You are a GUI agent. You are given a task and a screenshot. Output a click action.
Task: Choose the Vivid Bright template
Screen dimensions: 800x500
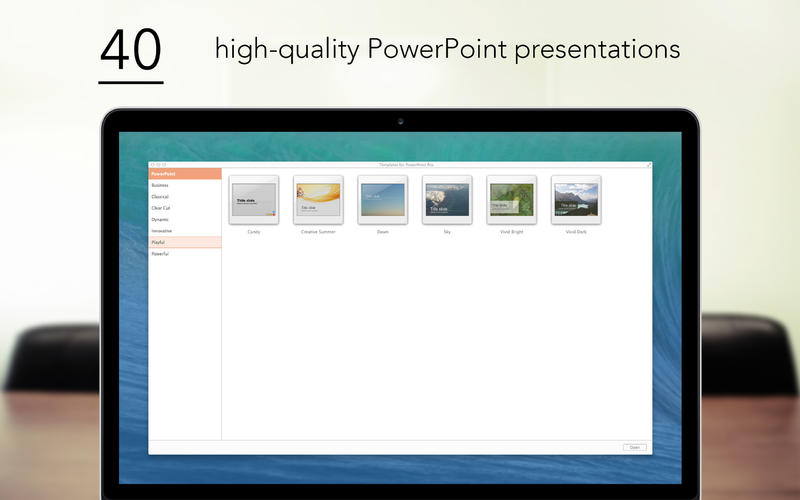[x=511, y=200]
